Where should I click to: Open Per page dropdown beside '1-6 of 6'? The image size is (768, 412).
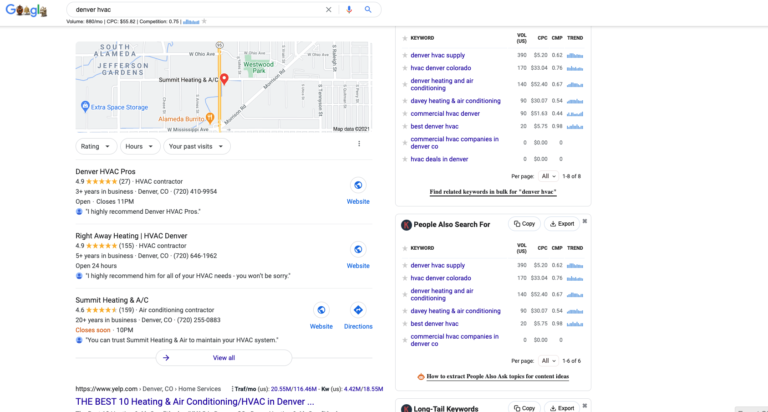coord(548,361)
